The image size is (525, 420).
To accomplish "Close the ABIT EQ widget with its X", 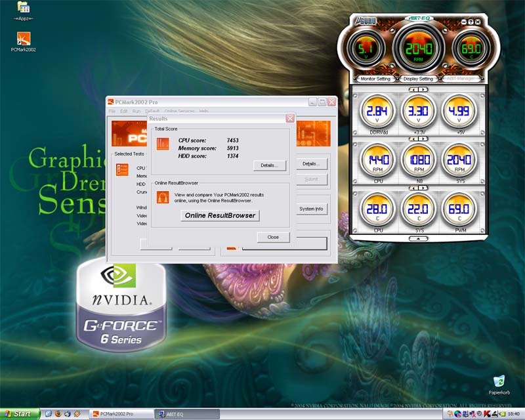I will tap(478, 22).
